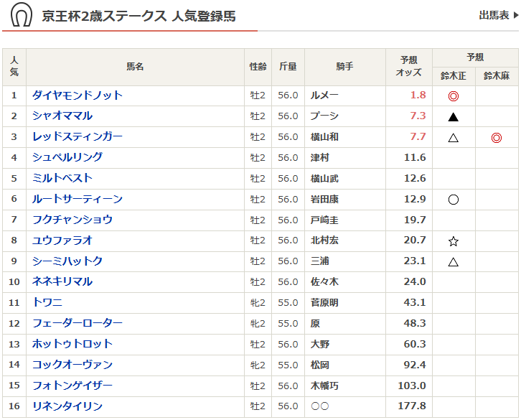Click 鈴木麻 double circle for レッドスティンガー
The width and height of the screenshot is (521, 420).
[x=496, y=137]
